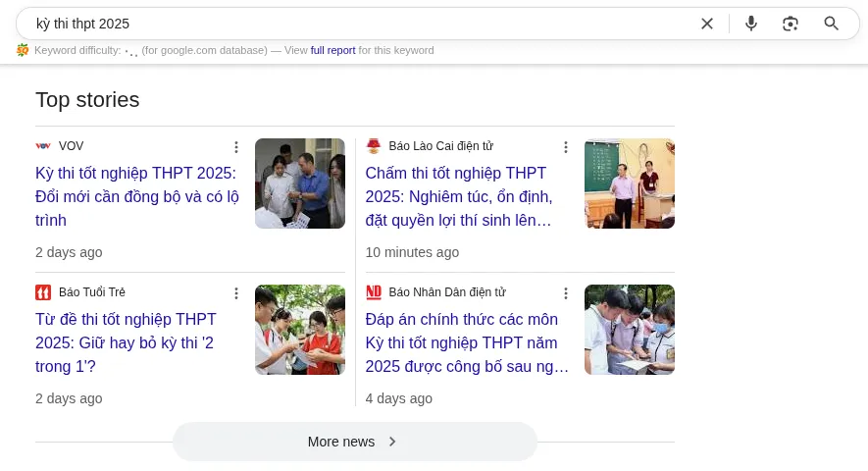Click the VOV story thumbnail image
This screenshot has height=471, width=868.
pos(300,183)
